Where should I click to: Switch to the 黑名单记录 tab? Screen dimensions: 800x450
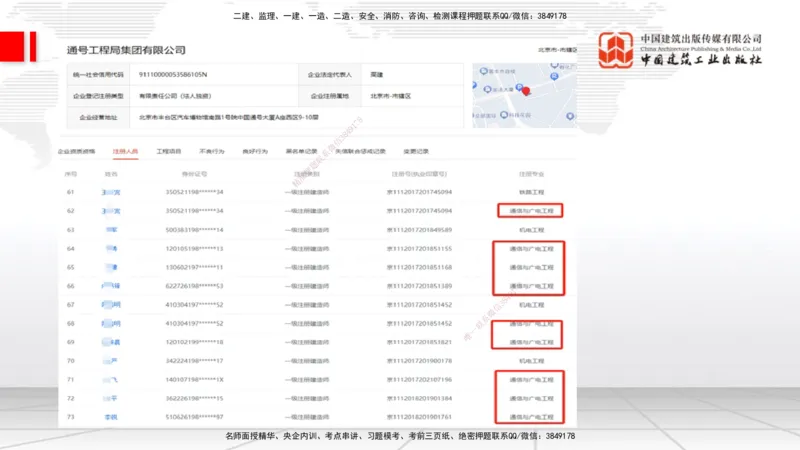coord(301,152)
